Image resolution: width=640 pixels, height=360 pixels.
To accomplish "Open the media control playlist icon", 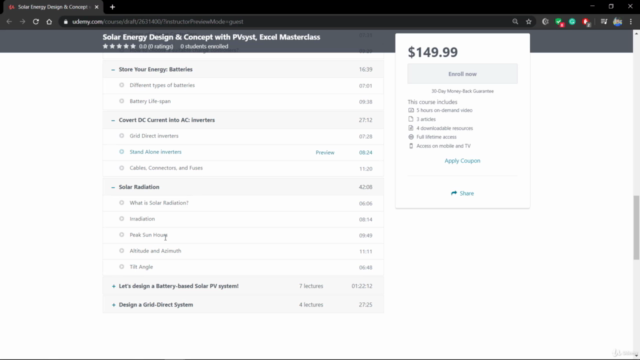I will pyautogui.click(x=604, y=22).
